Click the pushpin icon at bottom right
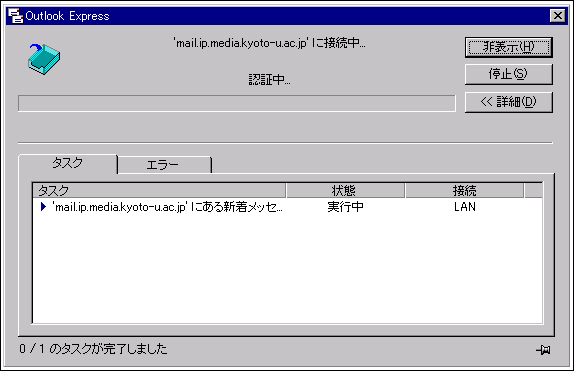 pos(543,350)
